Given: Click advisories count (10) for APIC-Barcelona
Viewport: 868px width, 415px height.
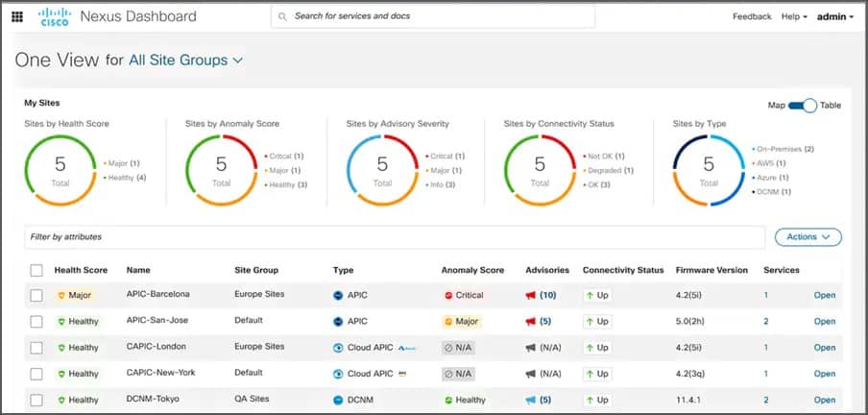Looking at the screenshot, I should click(548, 295).
